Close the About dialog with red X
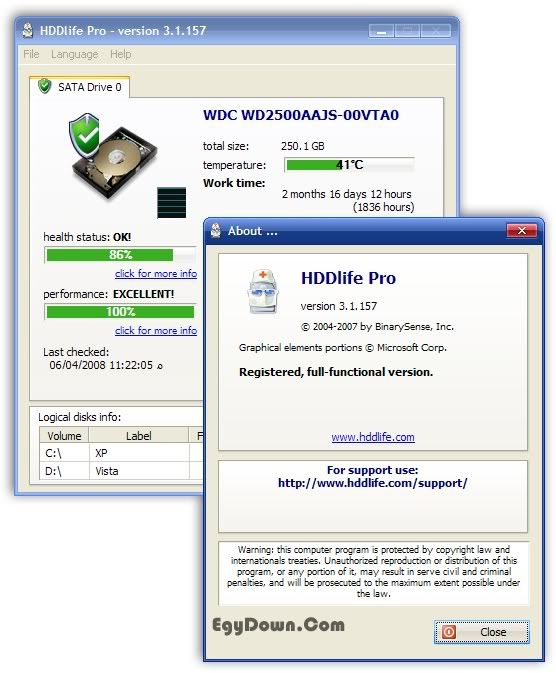Image resolution: width=556 pixels, height=673 pixels. point(522,230)
